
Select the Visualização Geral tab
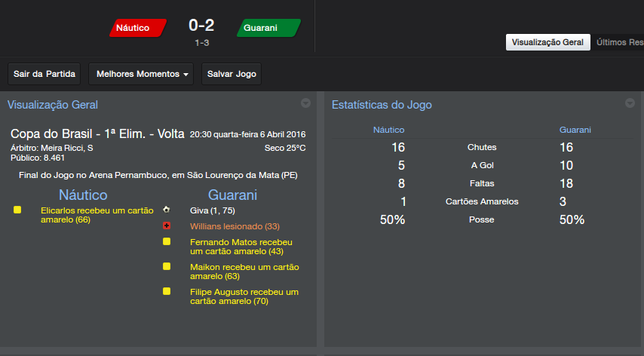[547, 43]
